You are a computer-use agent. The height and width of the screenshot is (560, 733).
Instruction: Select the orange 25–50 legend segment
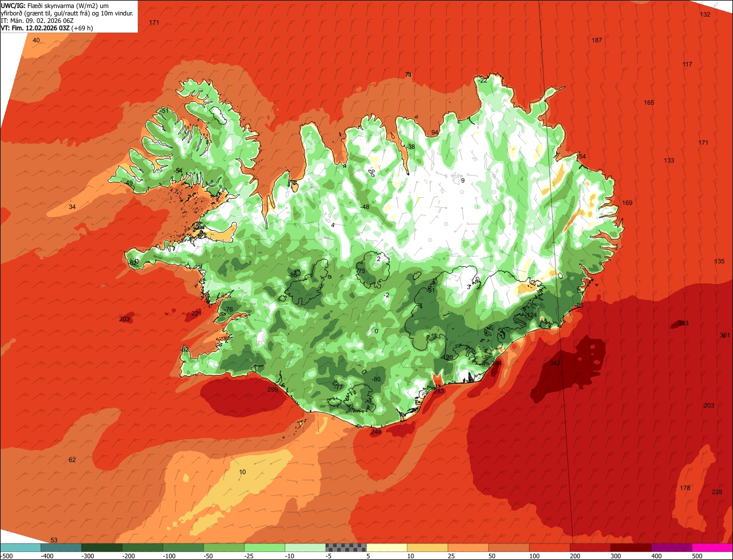[468, 547]
